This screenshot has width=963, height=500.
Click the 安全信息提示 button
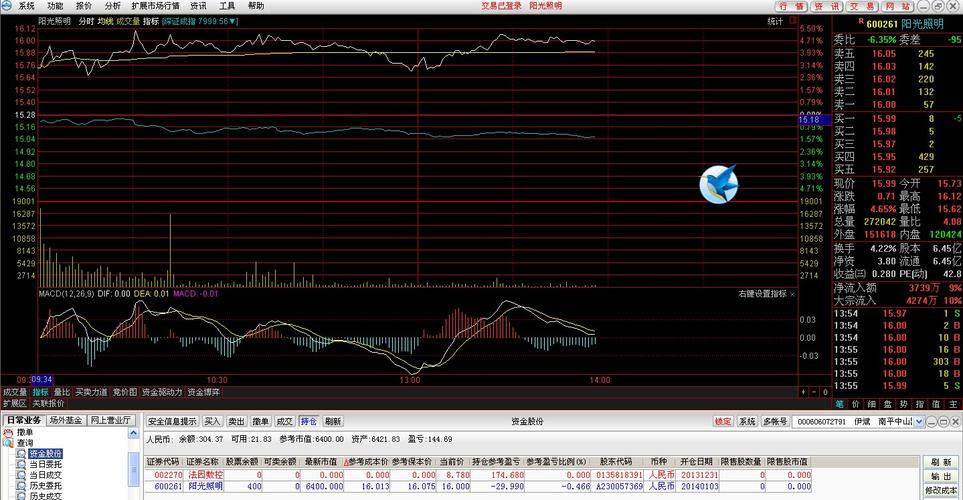click(x=172, y=421)
